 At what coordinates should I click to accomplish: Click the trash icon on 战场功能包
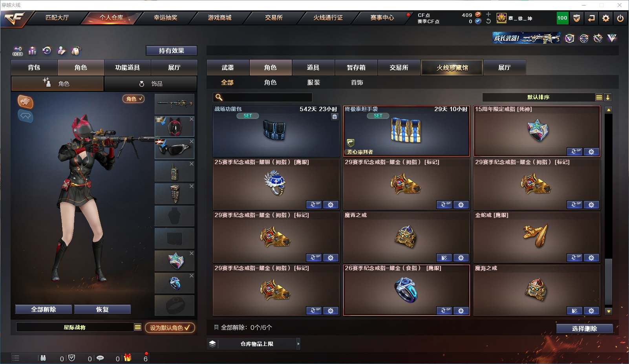pyautogui.click(x=335, y=117)
